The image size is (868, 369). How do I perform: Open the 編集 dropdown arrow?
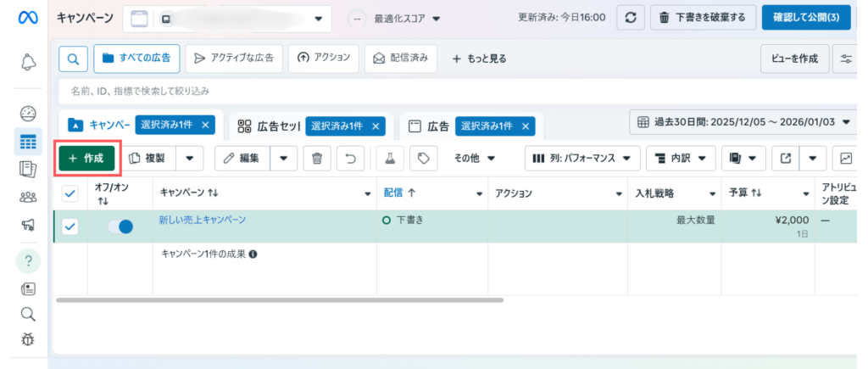[283, 158]
